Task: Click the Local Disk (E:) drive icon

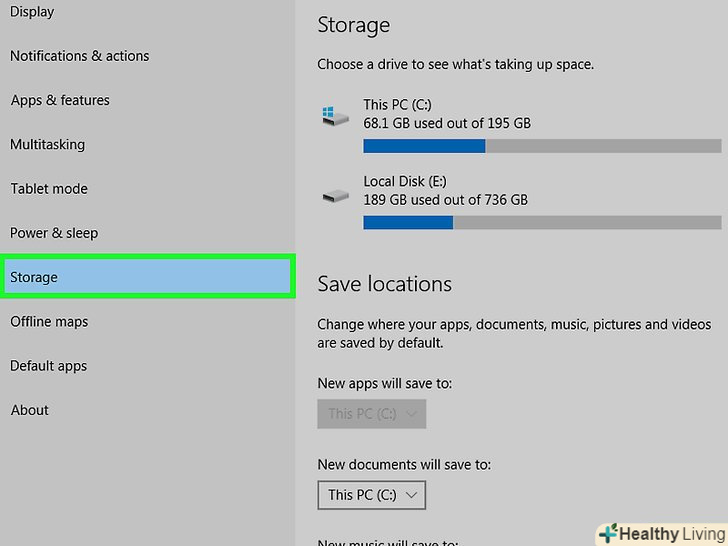Action: click(335, 196)
